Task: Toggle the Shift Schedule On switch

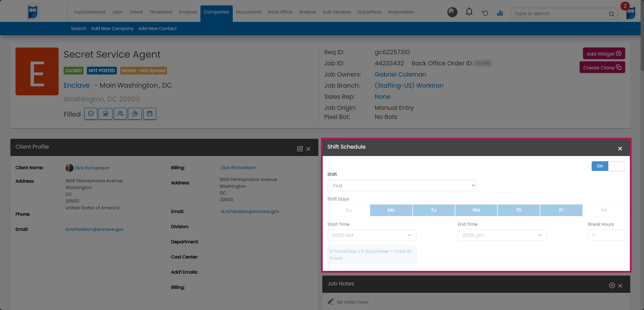Action: [608, 166]
